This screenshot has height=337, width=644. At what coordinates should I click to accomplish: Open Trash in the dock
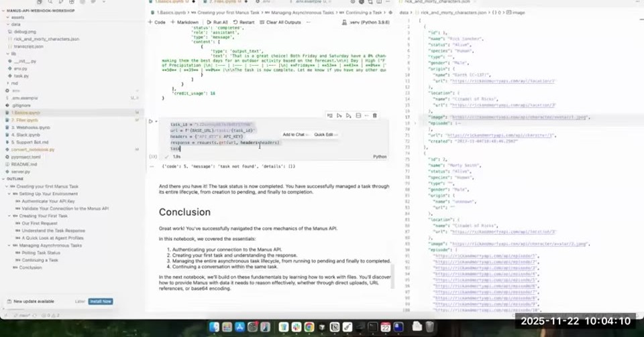tap(429, 327)
